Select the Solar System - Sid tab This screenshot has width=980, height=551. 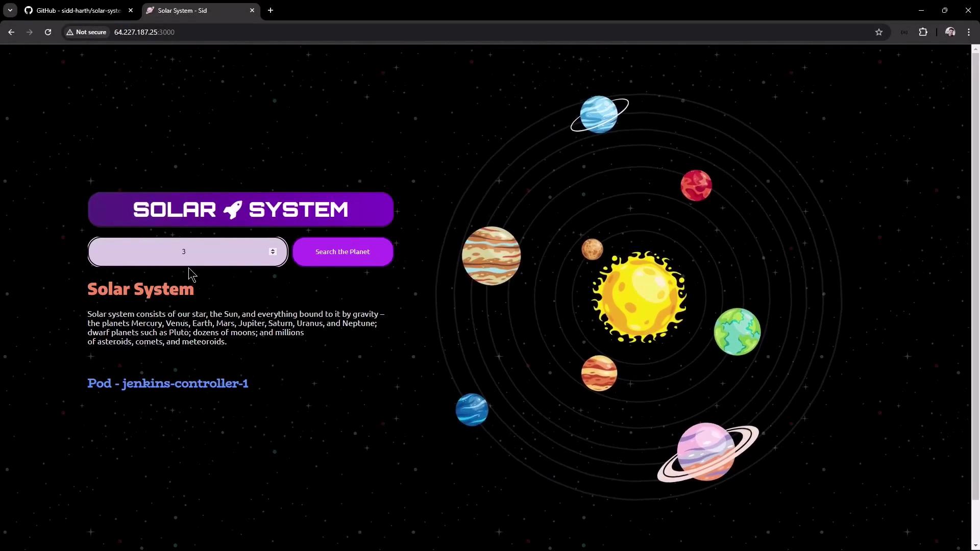pos(201,10)
